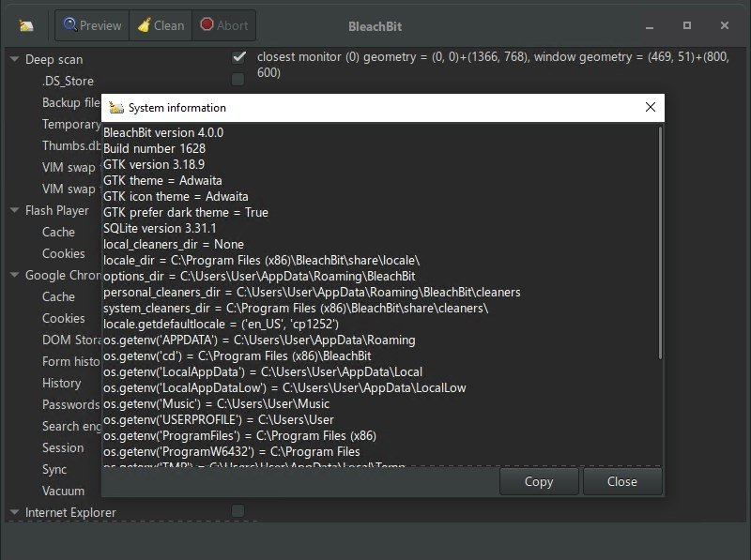
Task: Close the System information dialog with X
Action: [650, 107]
